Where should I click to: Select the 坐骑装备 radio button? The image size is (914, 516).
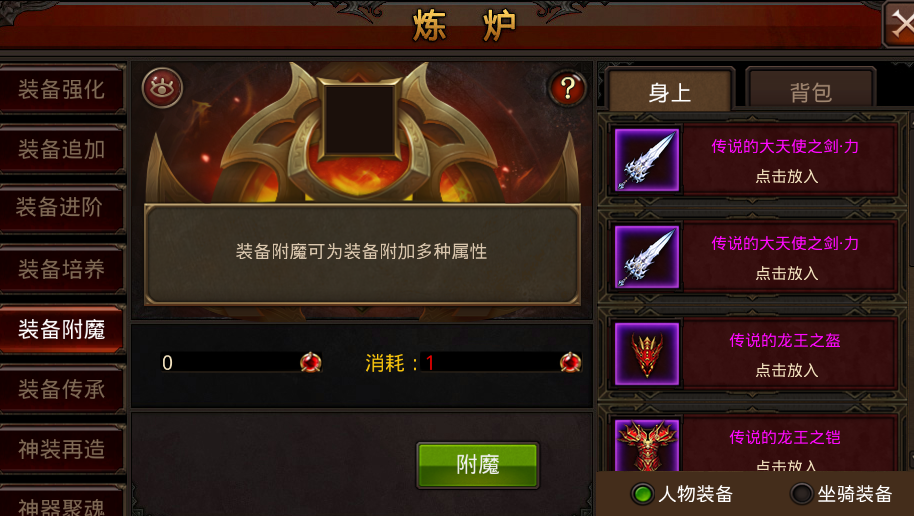801,494
